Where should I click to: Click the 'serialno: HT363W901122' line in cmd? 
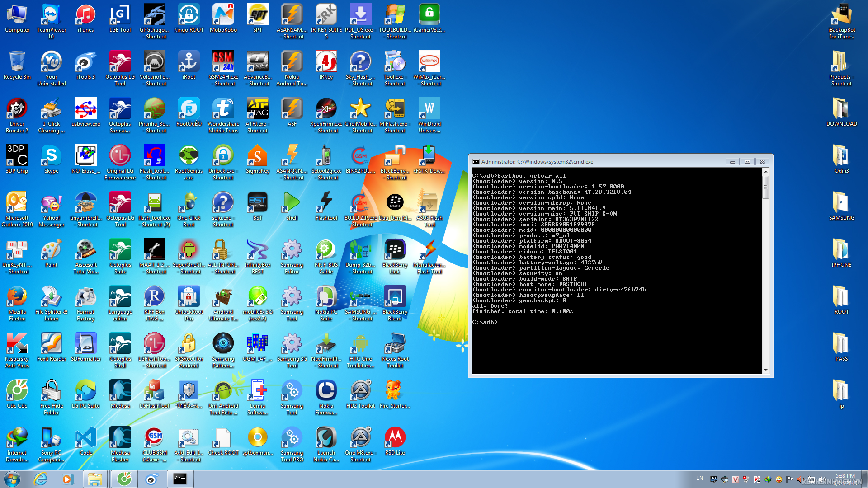click(x=535, y=219)
